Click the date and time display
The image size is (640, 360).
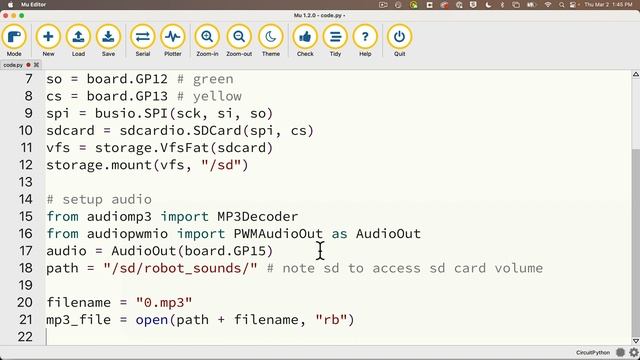click(608, 4)
